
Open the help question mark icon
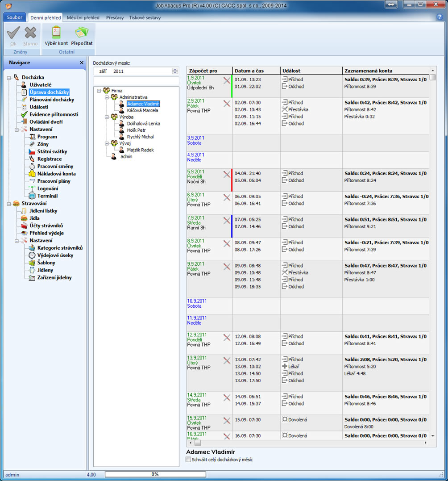point(440,17)
